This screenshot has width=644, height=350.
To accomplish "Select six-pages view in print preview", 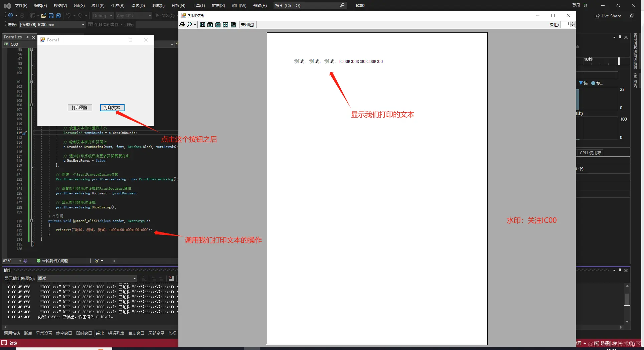I will (x=233, y=25).
